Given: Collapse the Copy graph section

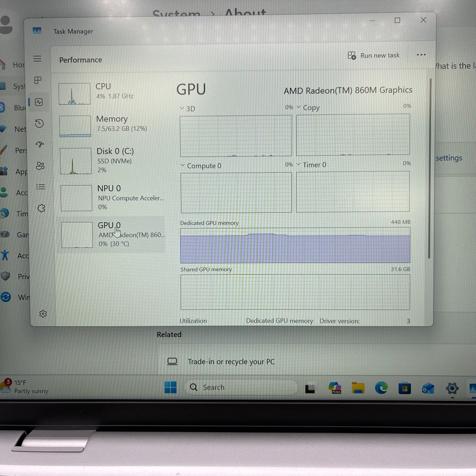Looking at the screenshot, I should 299,107.
